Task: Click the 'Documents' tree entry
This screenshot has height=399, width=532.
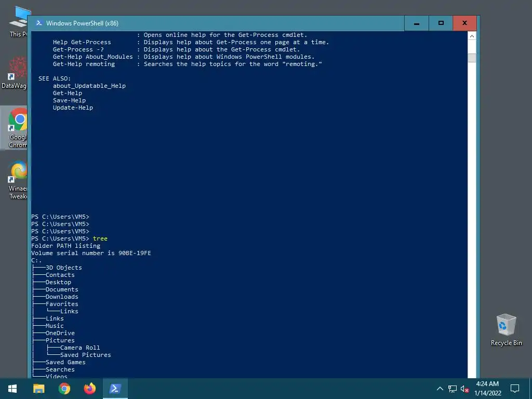Action: point(62,289)
